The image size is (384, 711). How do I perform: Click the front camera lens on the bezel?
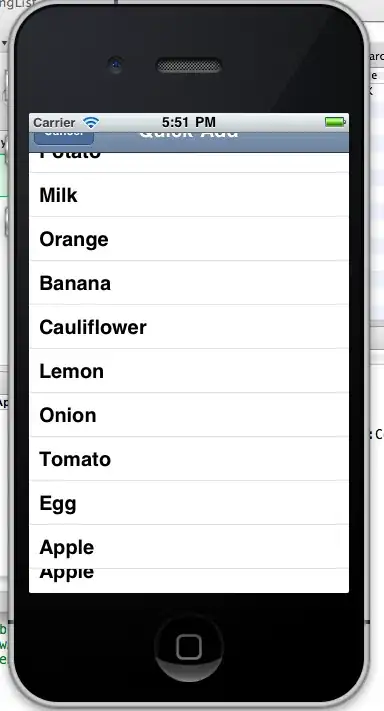pyautogui.click(x=116, y=65)
